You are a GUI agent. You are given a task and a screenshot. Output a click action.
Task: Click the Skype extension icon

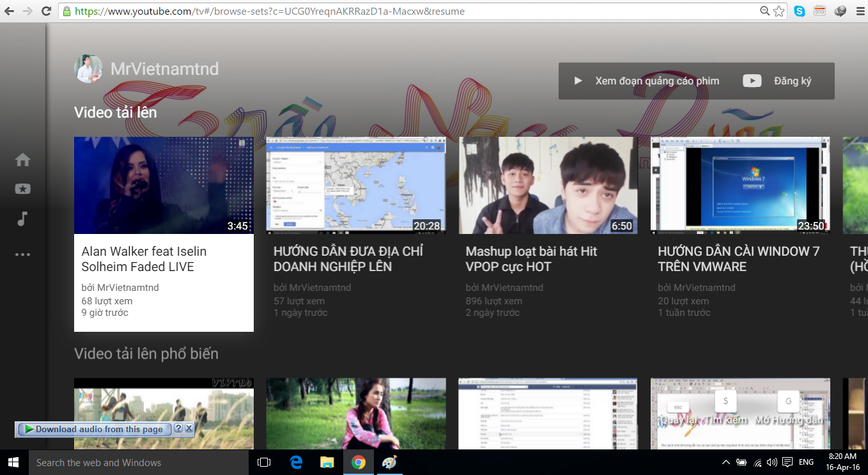pos(800,11)
